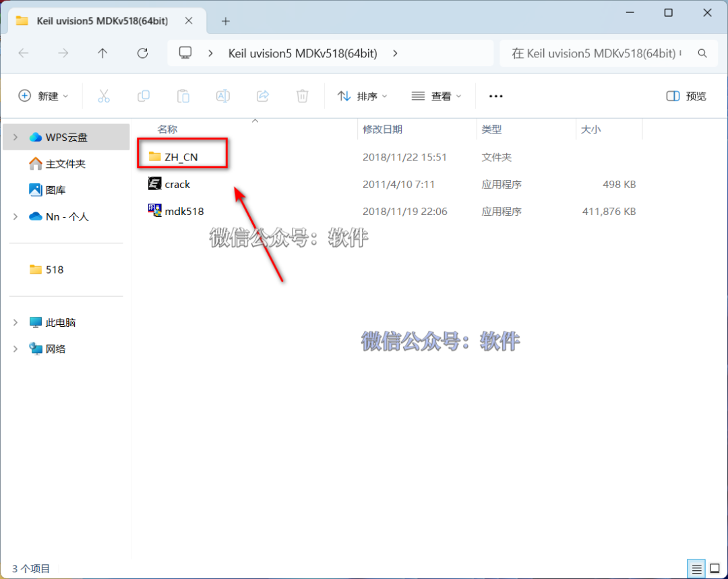Select 网络 in navigation pane
Viewport: 728px width, 579px height.
(47, 348)
